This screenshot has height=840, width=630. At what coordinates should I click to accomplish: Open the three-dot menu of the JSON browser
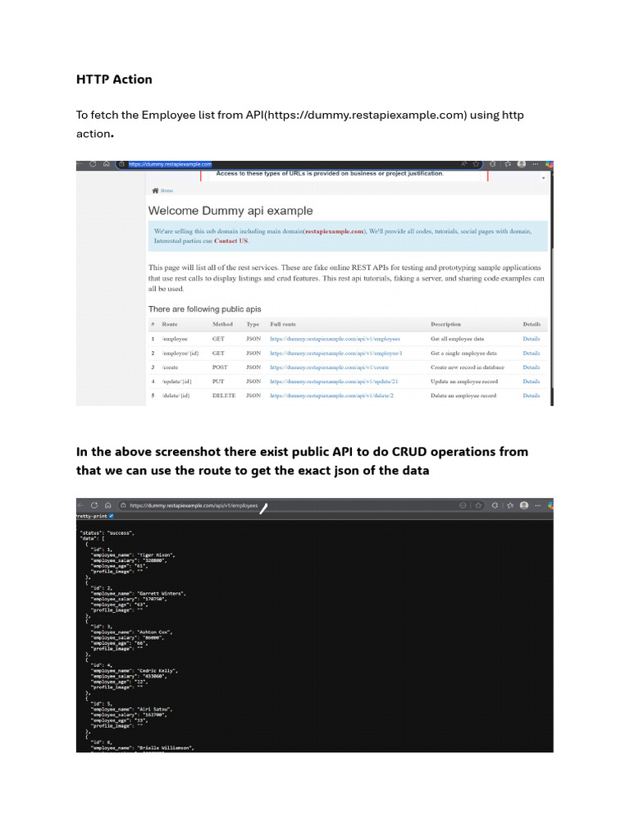537,505
